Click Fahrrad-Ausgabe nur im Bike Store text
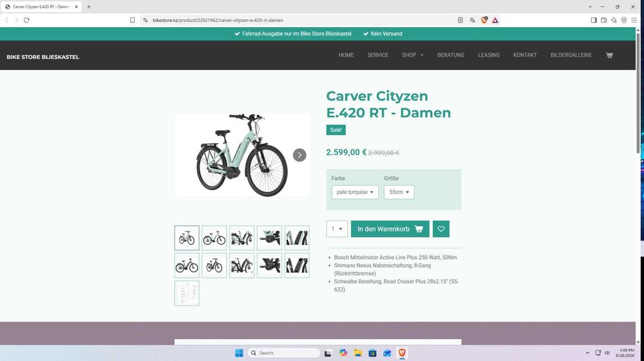 click(x=296, y=34)
